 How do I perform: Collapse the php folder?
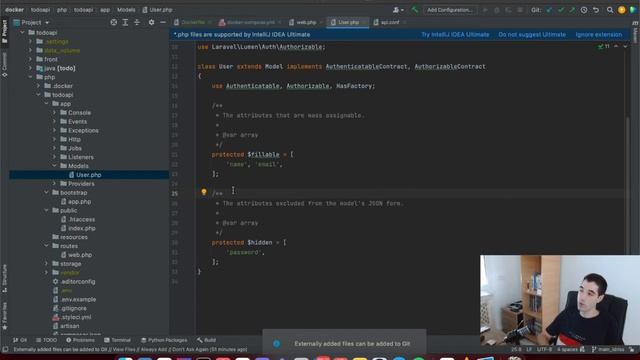coord(30,77)
